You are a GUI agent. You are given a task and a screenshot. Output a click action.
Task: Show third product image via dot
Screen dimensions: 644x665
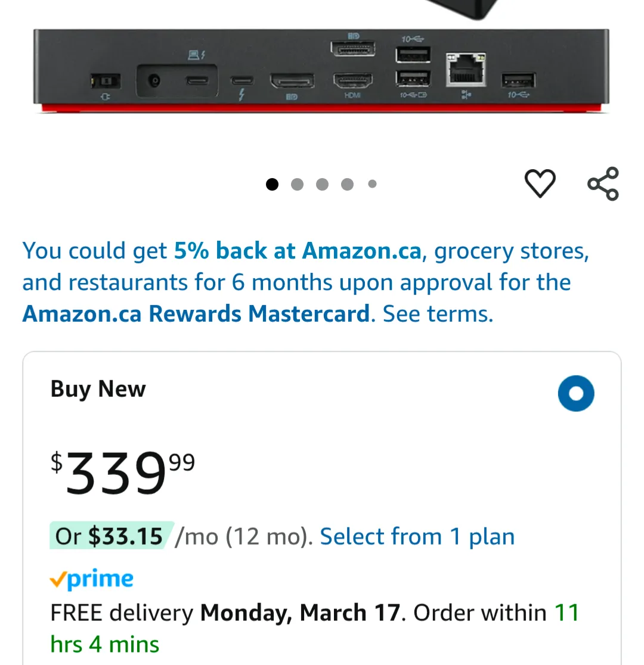pyautogui.click(x=322, y=184)
